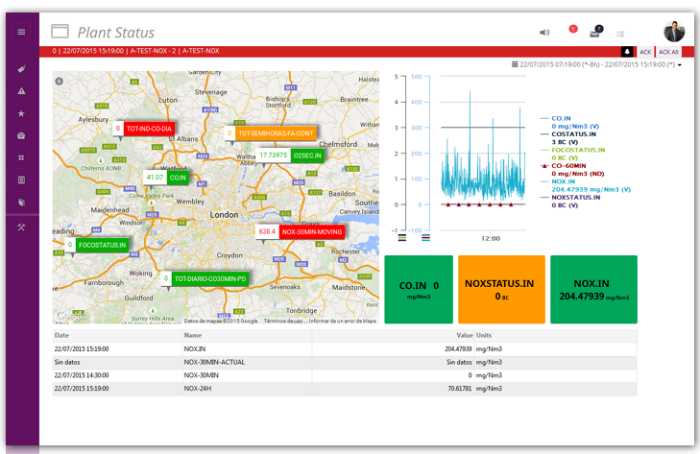Select the NOX-30MIN-MOVING map marker
This screenshot has width=700, height=454.
pos(311,231)
